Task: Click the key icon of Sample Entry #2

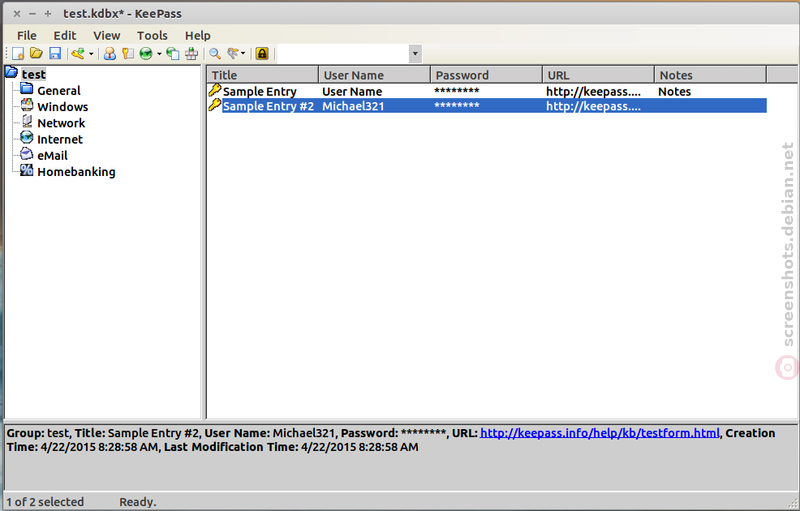Action: [215, 105]
